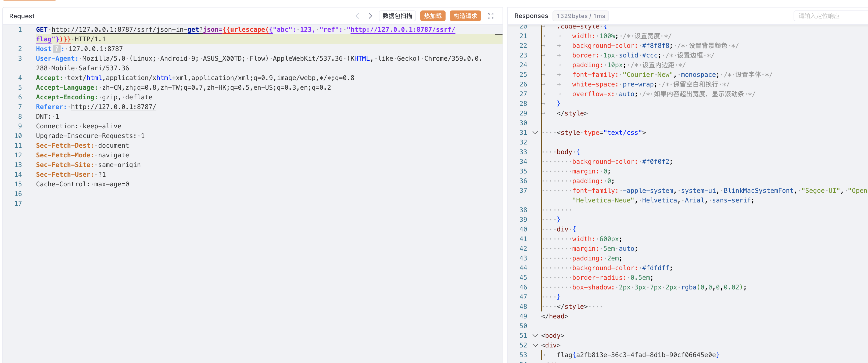
Task: Collapse the body tag at line 51
Action: tap(535, 336)
